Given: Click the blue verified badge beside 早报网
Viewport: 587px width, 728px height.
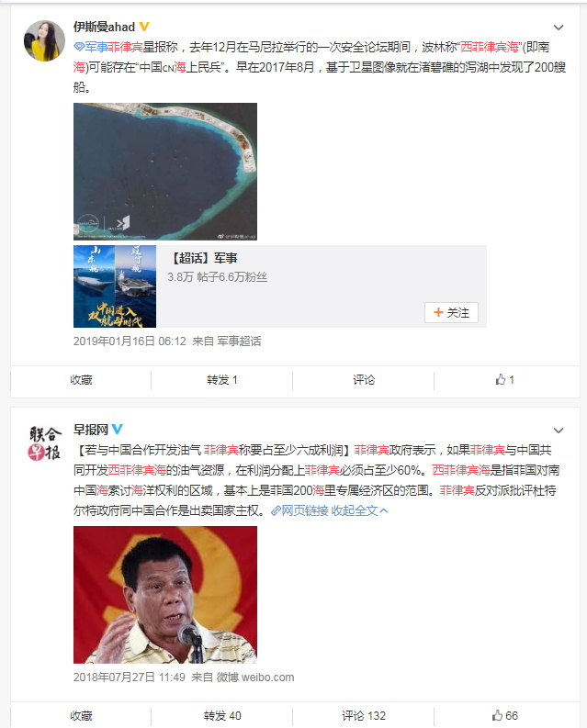Looking at the screenshot, I should pos(117,430).
